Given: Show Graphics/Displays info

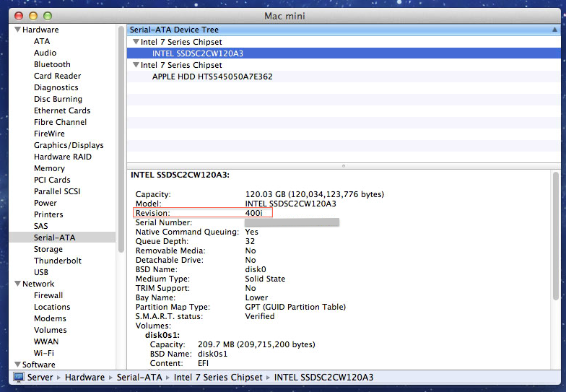Looking at the screenshot, I should point(69,145).
